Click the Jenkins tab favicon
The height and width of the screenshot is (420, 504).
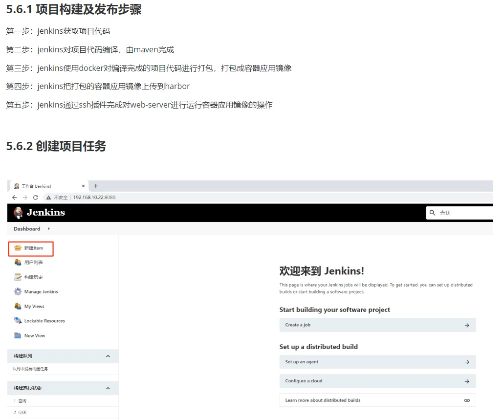(x=17, y=186)
